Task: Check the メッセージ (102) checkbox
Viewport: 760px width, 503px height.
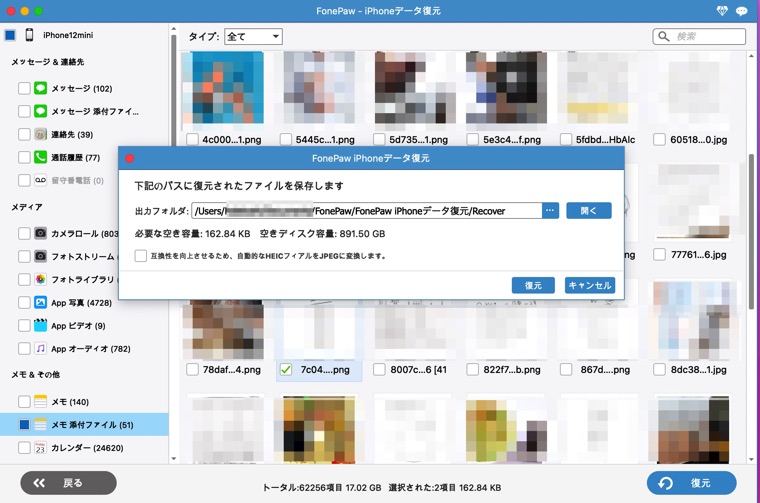Action: pos(24,88)
